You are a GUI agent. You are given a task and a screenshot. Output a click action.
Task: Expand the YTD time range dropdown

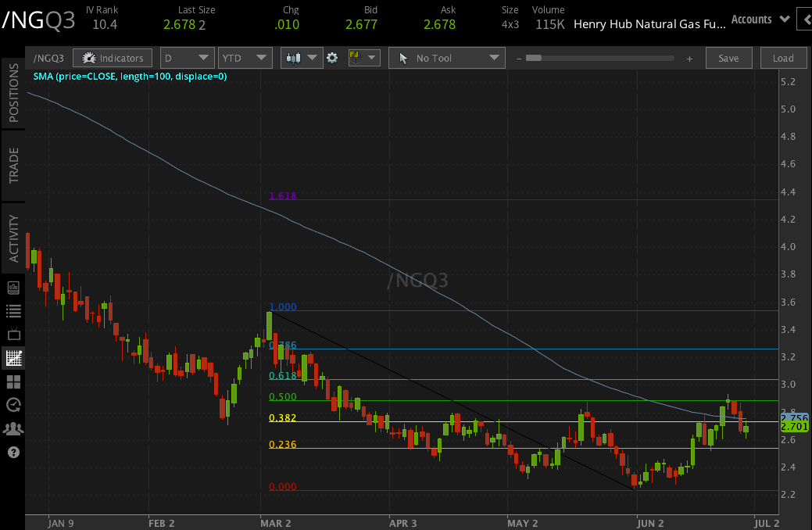pos(244,57)
